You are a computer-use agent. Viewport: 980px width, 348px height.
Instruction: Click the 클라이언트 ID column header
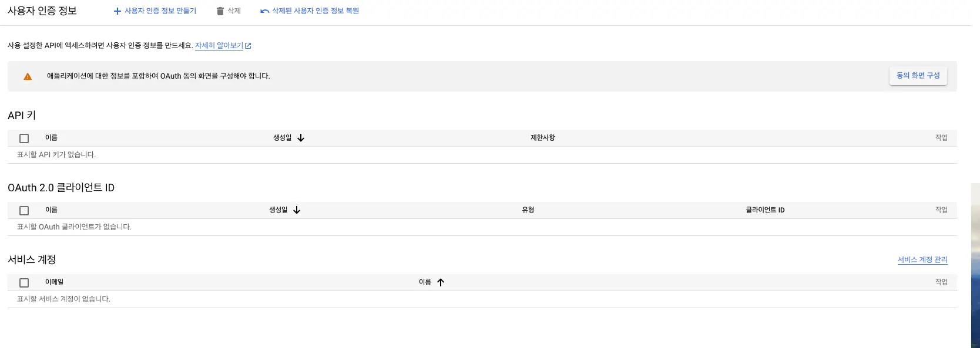pos(765,210)
